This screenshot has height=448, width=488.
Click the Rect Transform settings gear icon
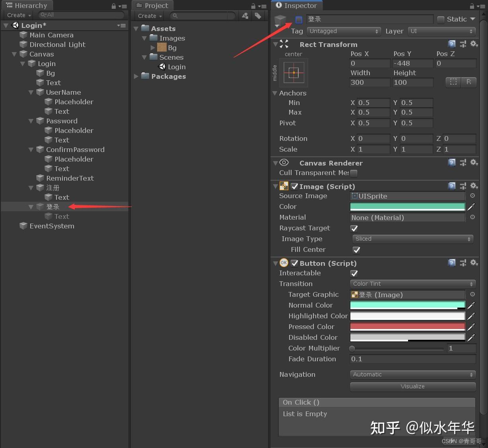tap(474, 44)
